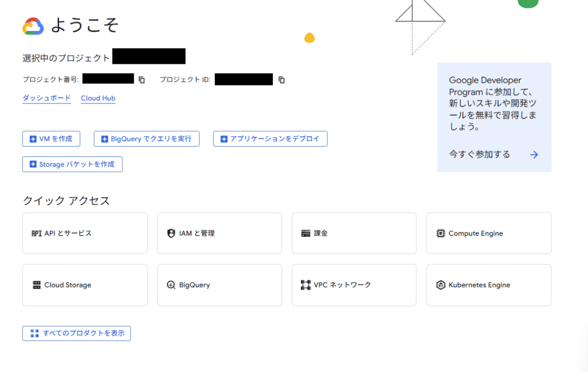Open the Kubernetes Engine card

click(x=489, y=285)
